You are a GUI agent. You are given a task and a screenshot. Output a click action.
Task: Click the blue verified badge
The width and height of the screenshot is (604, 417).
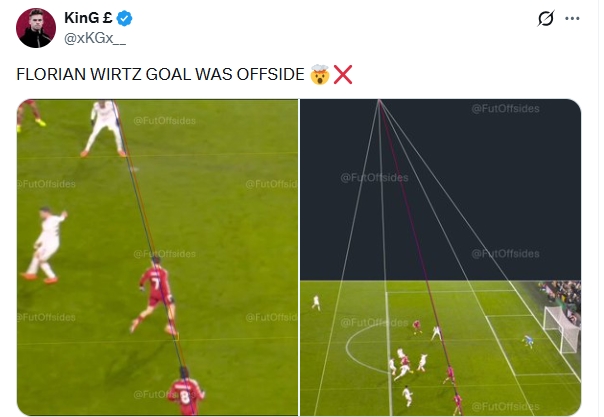[124, 18]
